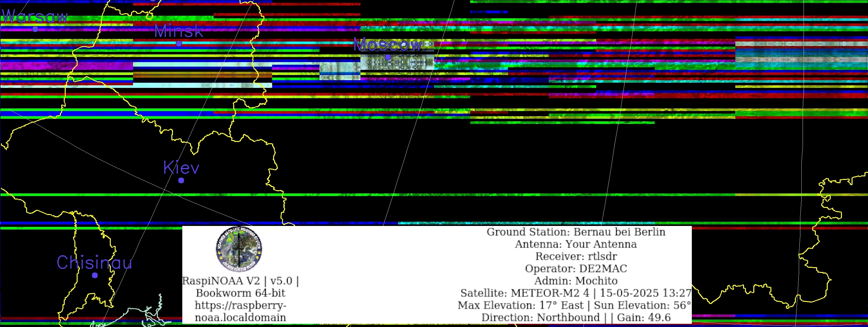
Task: Open the raspberry-noaa.localdomain URL
Action: pyautogui.click(x=241, y=311)
